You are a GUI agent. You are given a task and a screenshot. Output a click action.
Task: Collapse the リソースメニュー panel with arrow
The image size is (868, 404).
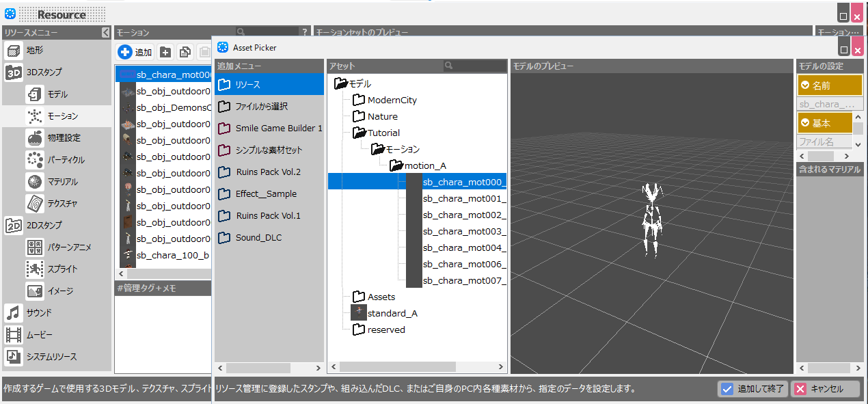coord(106,32)
